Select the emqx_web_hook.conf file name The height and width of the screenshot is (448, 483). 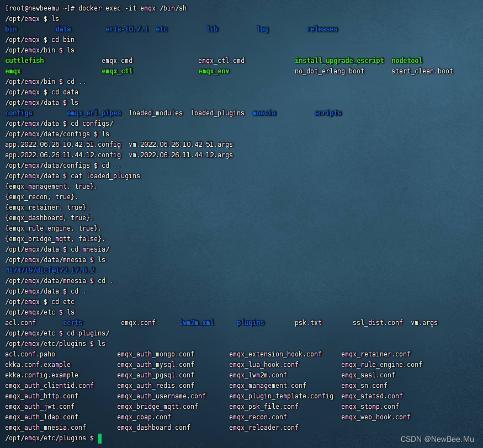(375, 417)
